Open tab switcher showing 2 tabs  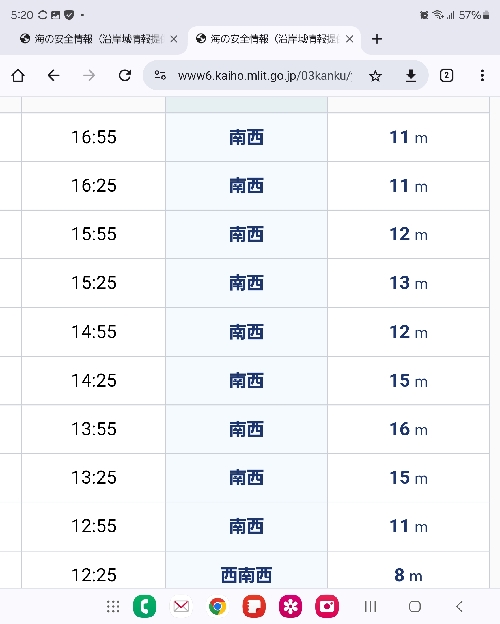pyautogui.click(x=446, y=75)
